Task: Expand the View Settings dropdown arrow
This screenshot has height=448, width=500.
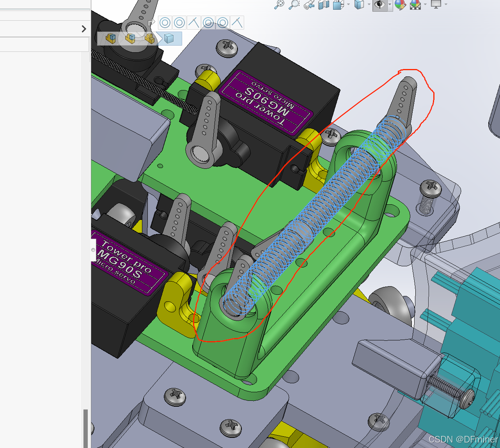Action: click(x=446, y=5)
